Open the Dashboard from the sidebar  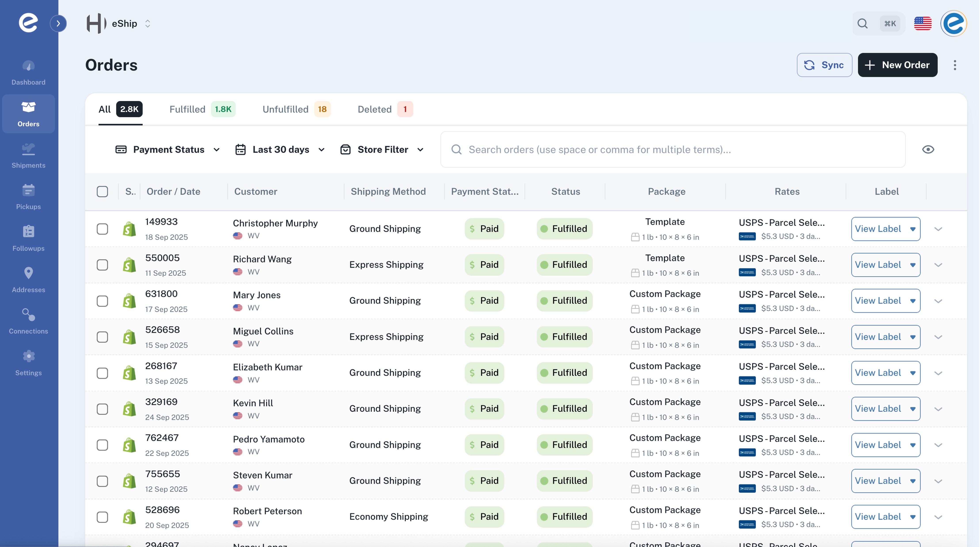[x=28, y=72]
